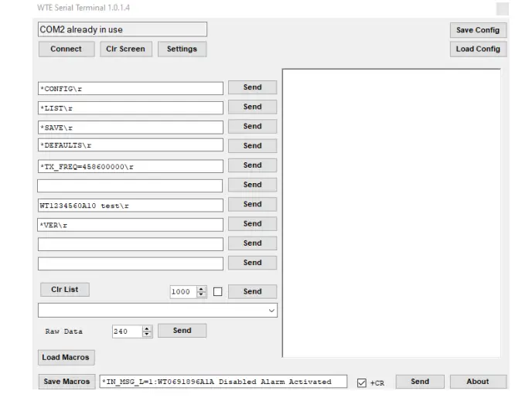Click the COM2 already in use status box

tap(122, 29)
